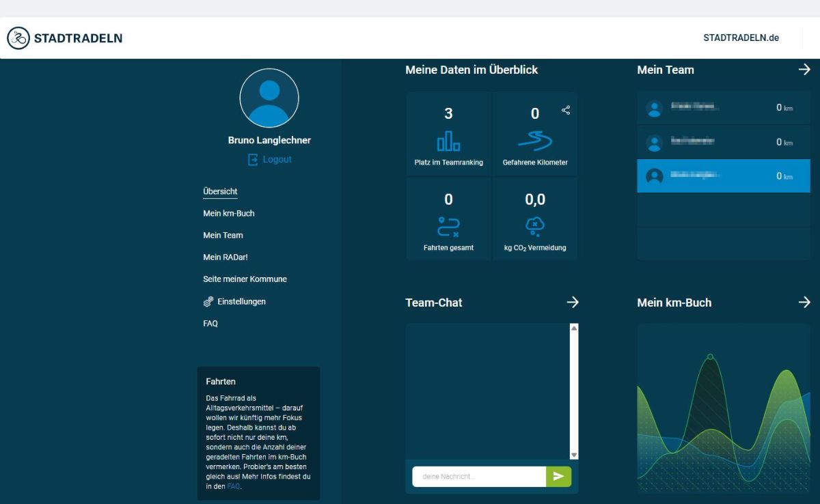The height and width of the screenshot is (504, 820).
Task: Click the first team member's avatar icon
Action: [655, 109]
